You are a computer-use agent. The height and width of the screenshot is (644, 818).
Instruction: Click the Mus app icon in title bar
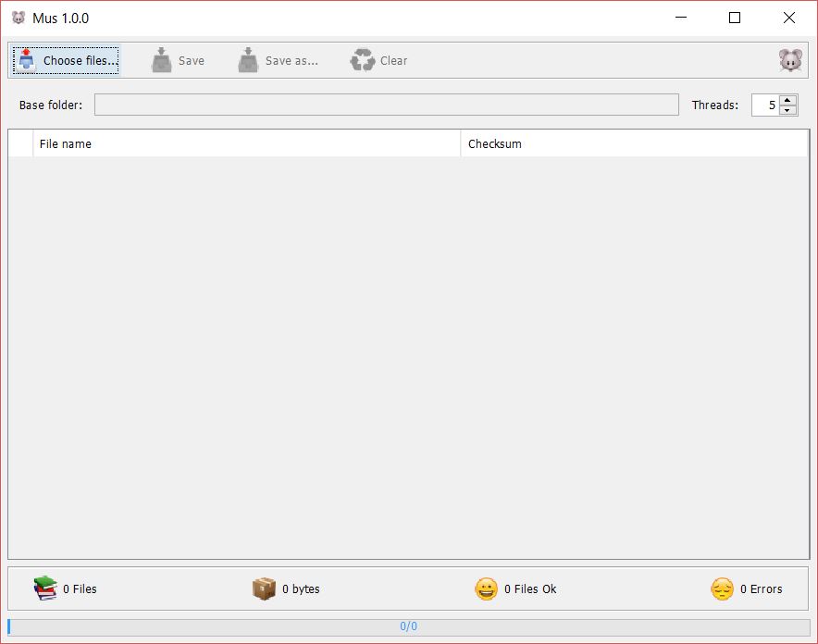tap(19, 18)
